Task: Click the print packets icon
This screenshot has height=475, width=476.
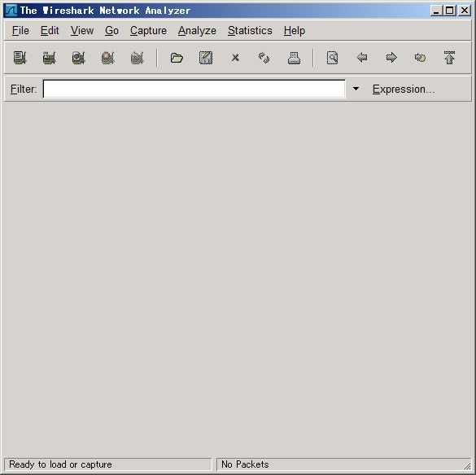Action: point(294,58)
